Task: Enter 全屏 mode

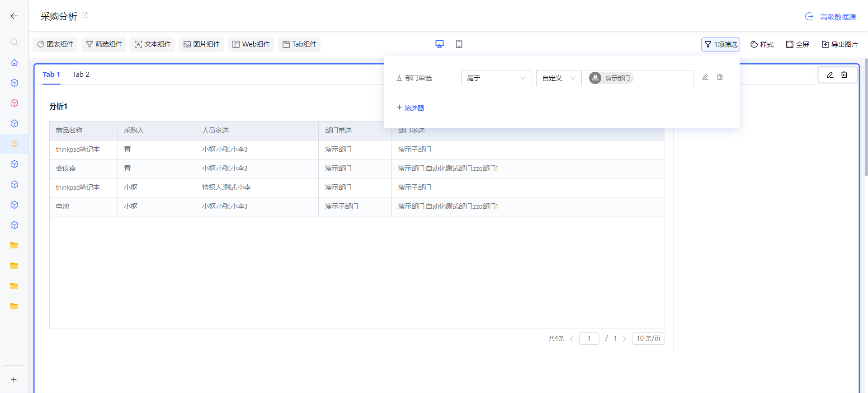Action: point(797,44)
